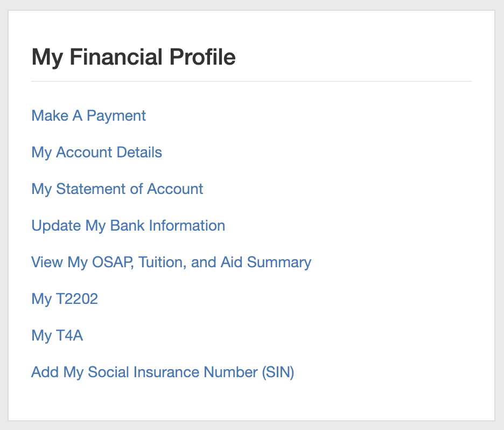Select the T4A tax slip link
Screen dimensions: 504x430
coord(57,336)
